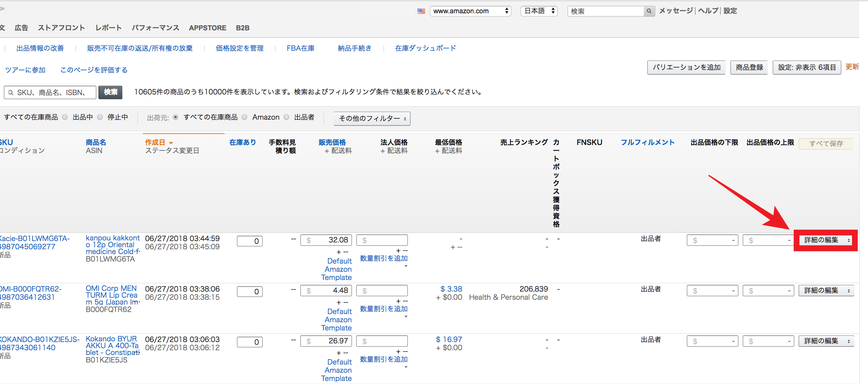Click 出品価格の下限 field in kanpou row
This screenshot has height=384, width=868.
click(x=712, y=240)
